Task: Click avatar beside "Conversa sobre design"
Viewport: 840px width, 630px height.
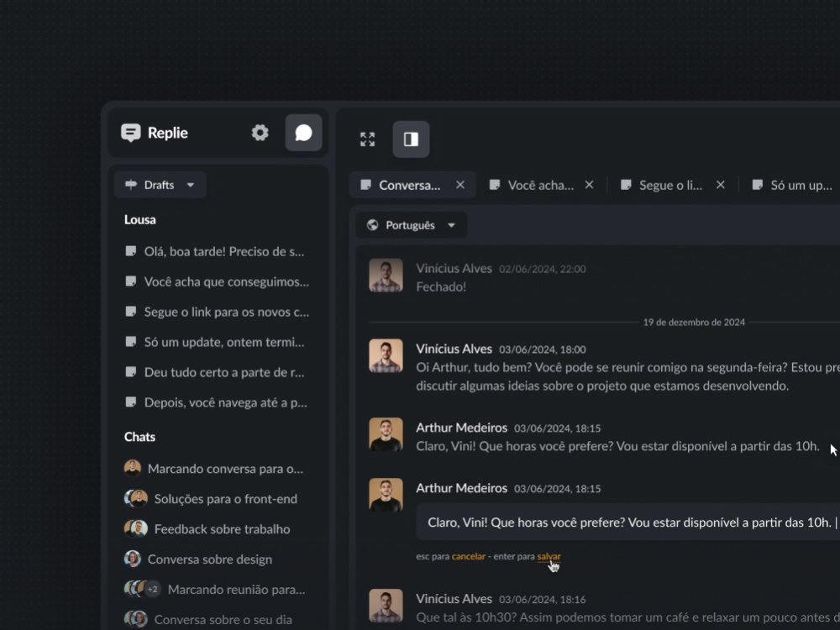Action: (x=133, y=559)
